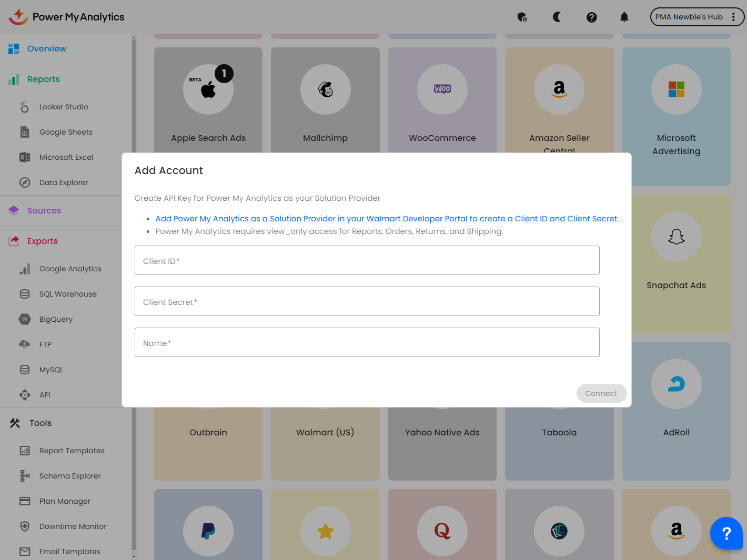Select Microsoft Advertising source icon

tap(676, 89)
